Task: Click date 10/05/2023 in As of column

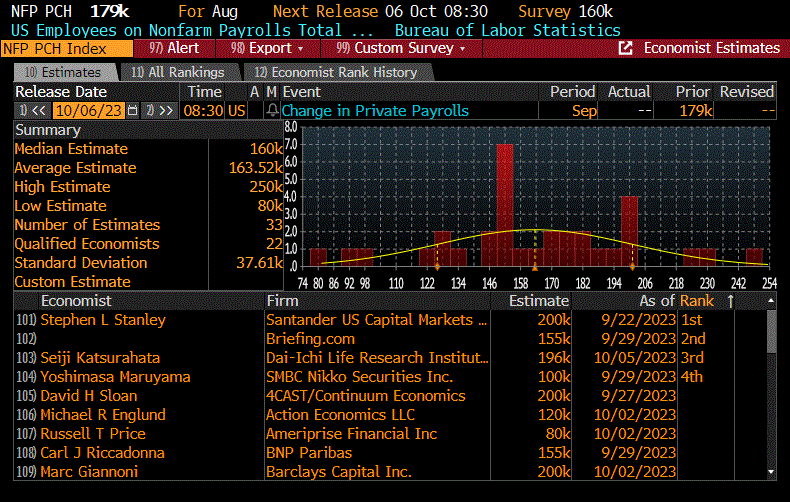Action: coord(635,358)
